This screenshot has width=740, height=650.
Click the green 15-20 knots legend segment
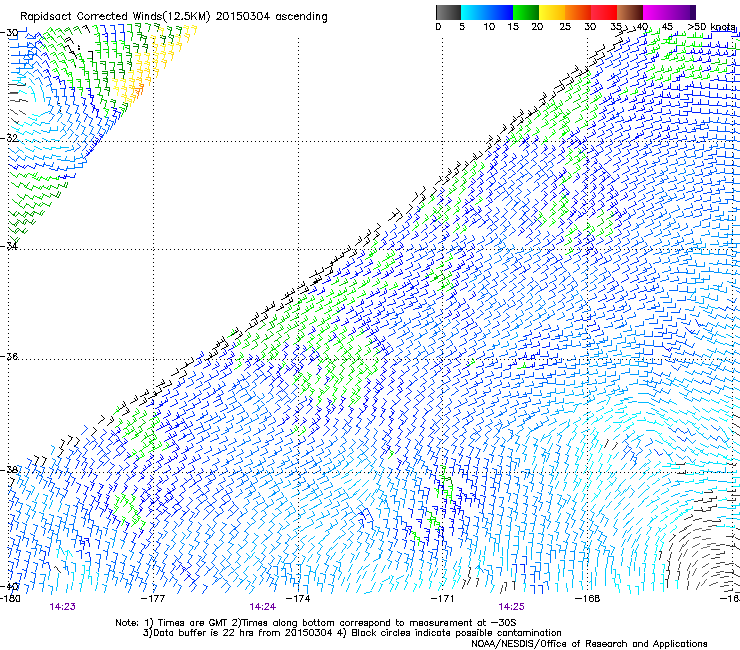click(x=526, y=12)
